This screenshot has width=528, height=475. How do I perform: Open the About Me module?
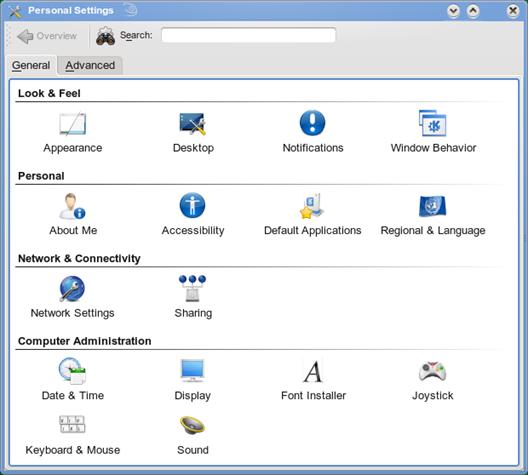pos(72,206)
